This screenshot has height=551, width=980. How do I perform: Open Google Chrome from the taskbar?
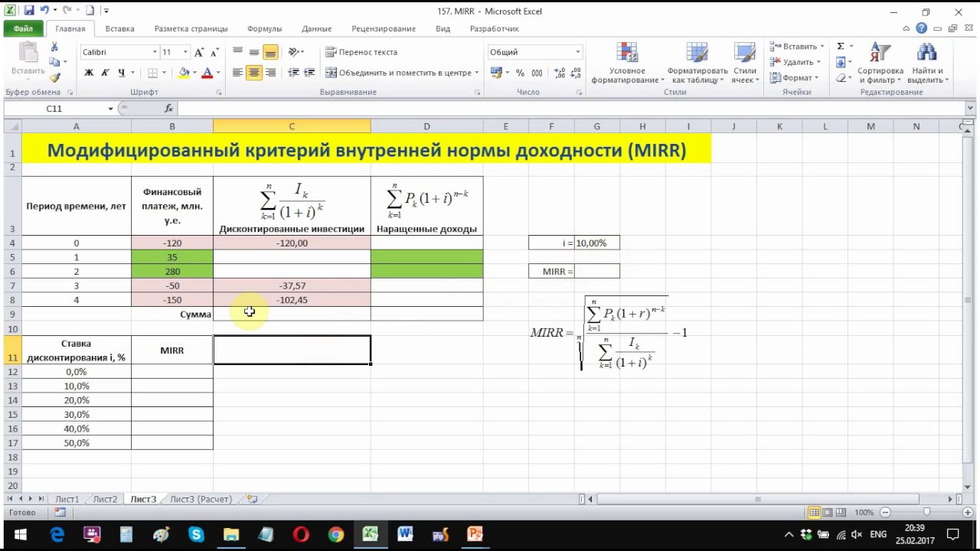335,534
